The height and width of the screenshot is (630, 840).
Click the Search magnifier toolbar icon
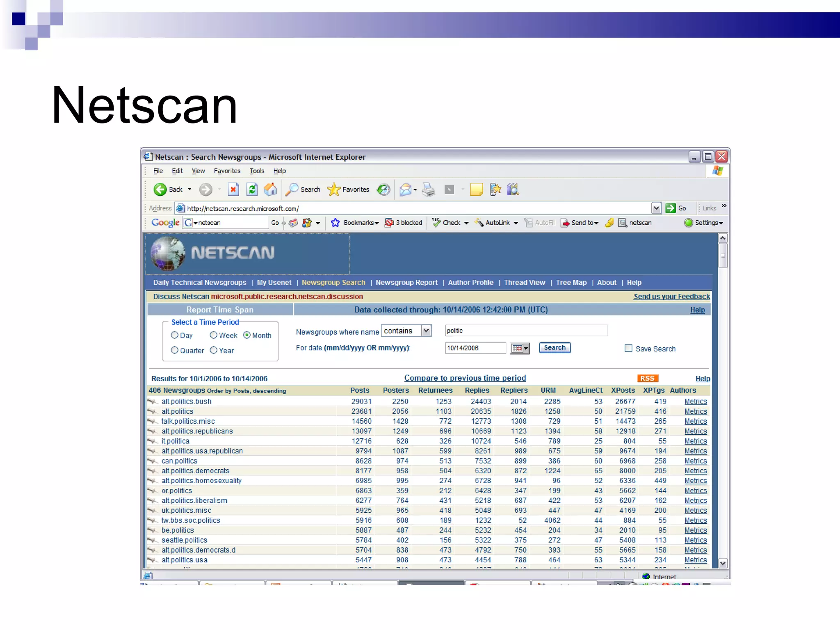click(x=292, y=189)
